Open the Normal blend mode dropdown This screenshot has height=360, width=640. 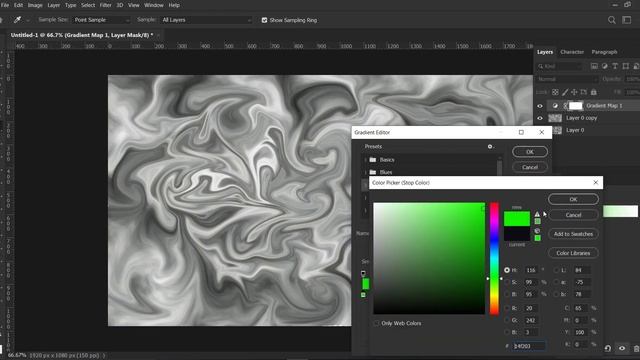pyautogui.click(x=567, y=79)
